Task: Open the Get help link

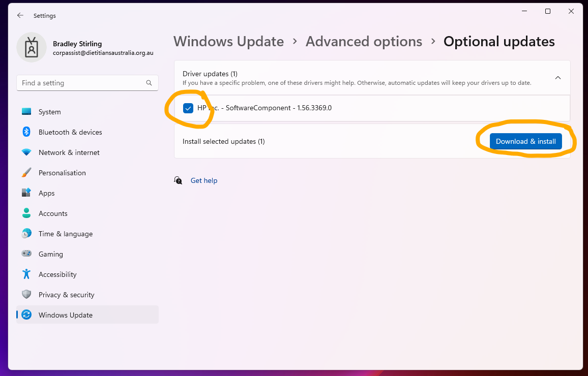Action: pos(203,180)
